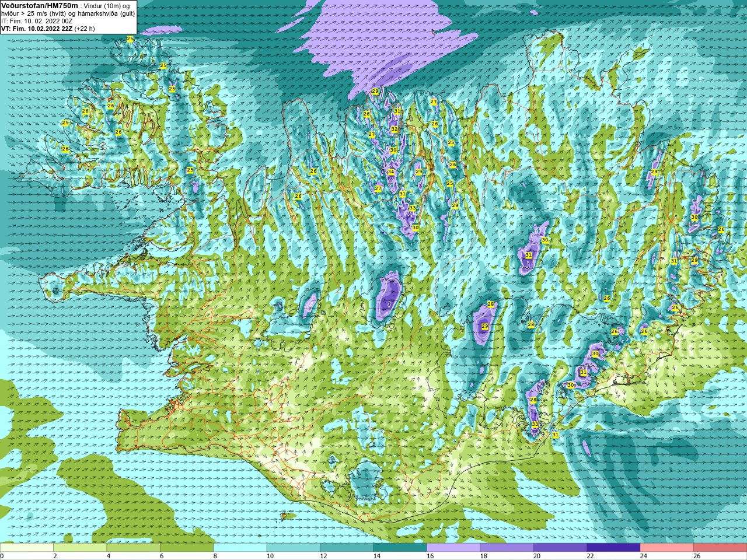Select the legend tick label "16"
This screenshot has width=747, height=560.
pyautogui.click(x=430, y=556)
